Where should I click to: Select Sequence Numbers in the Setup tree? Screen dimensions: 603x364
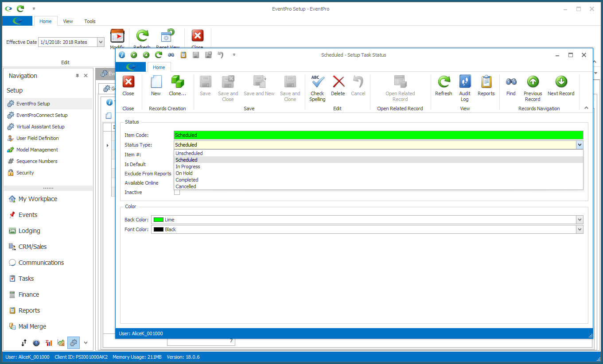click(49, 161)
